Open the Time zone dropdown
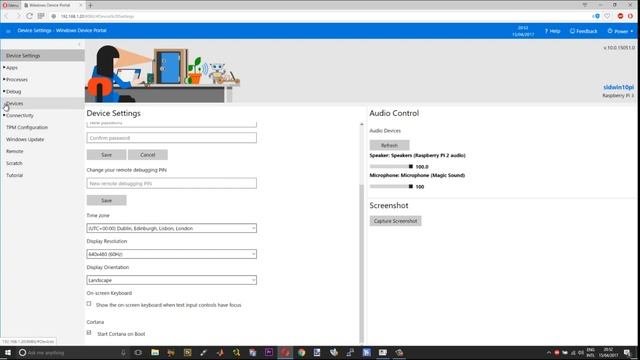 [x=171, y=228]
